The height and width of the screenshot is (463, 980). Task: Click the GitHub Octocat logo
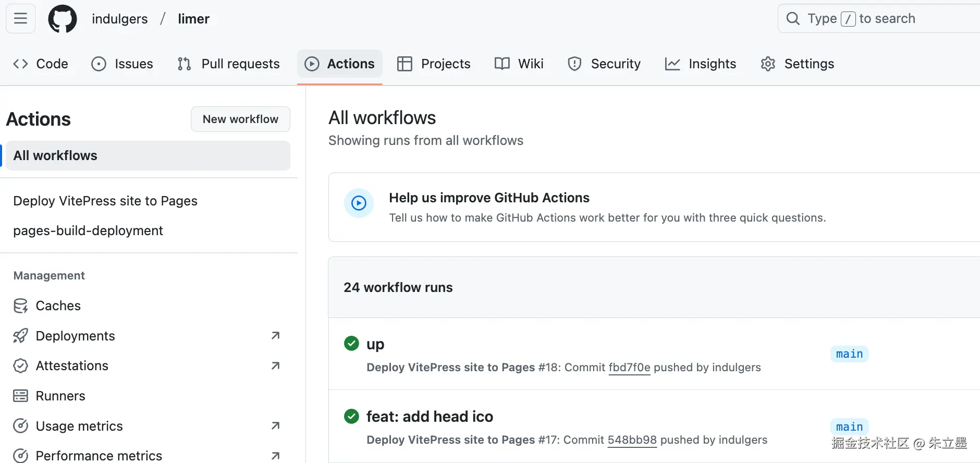click(63, 19)
